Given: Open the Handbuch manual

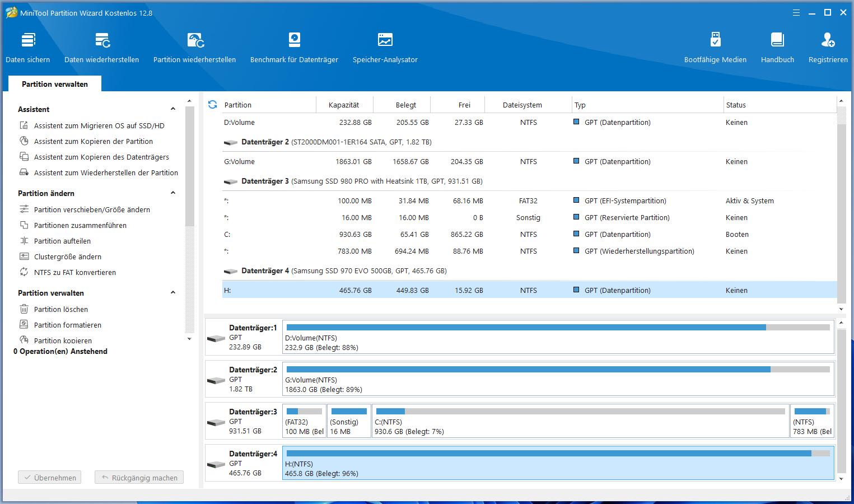Looking at the screenshot, I should (x=777, y=48).
